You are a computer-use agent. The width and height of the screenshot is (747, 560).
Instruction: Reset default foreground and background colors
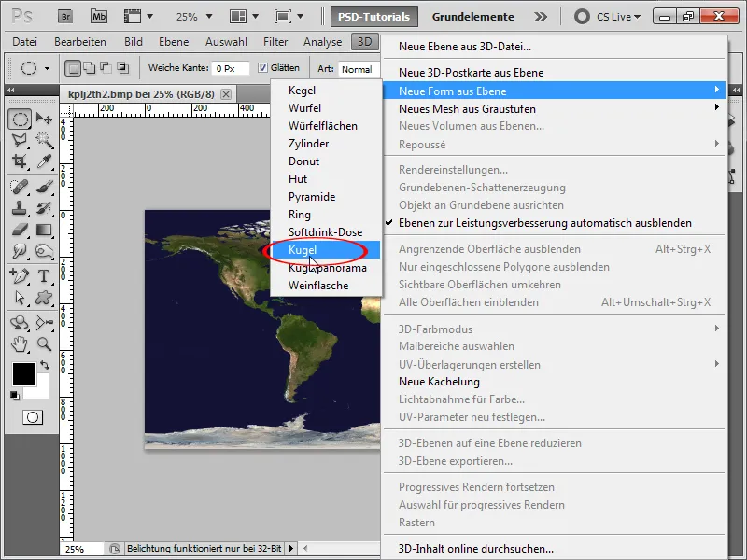[15, 396]
